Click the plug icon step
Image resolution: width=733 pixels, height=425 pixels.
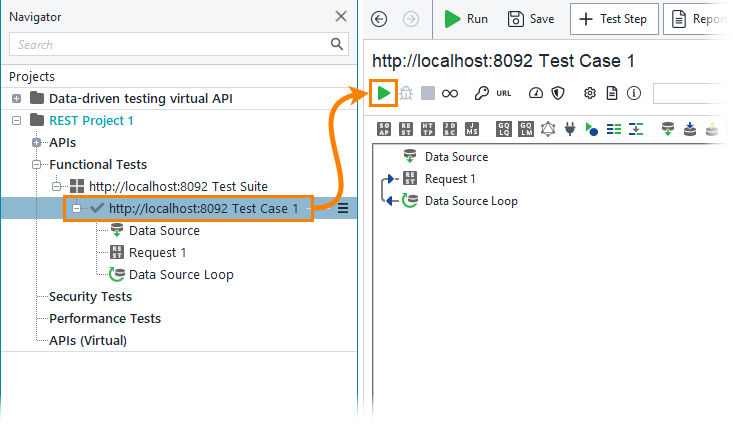point(570,129)
